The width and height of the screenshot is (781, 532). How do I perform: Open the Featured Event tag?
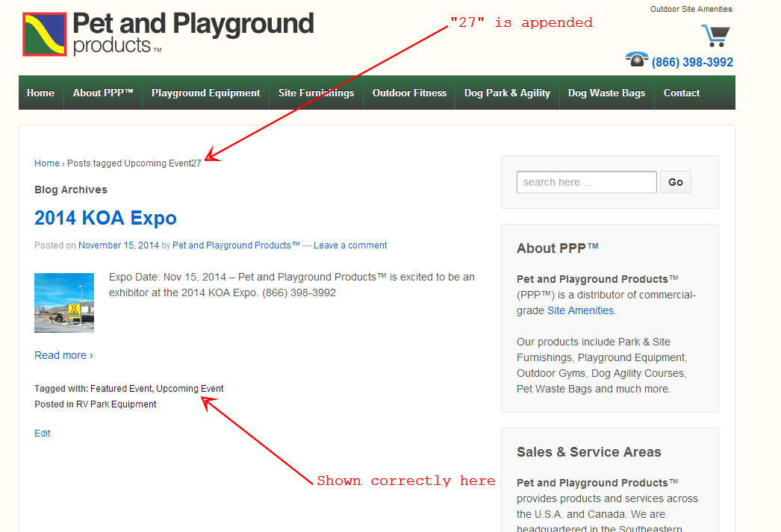(121, 389)
